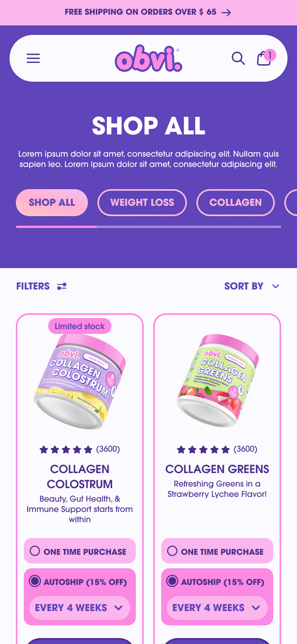Click the search magnifier icon
The image size is (297, 644).
pos(238,58)
